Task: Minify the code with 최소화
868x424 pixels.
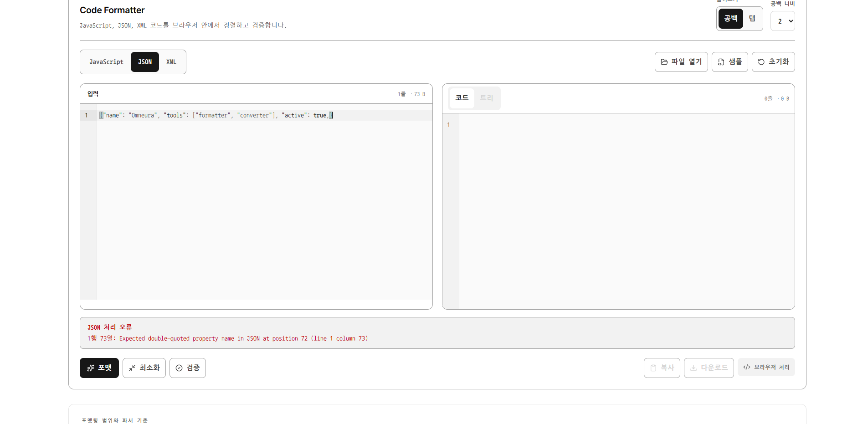Action: (144, 368)
